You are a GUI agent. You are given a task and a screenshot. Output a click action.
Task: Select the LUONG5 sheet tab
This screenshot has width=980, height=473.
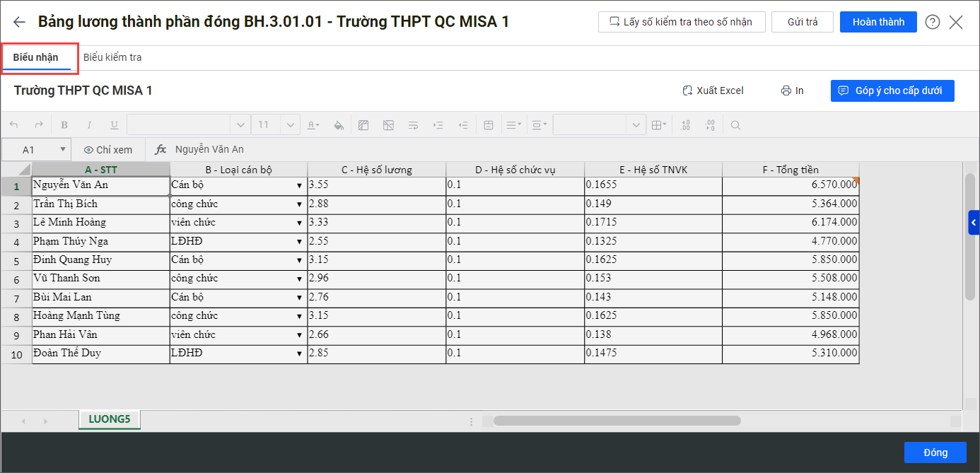coord(110,419)
